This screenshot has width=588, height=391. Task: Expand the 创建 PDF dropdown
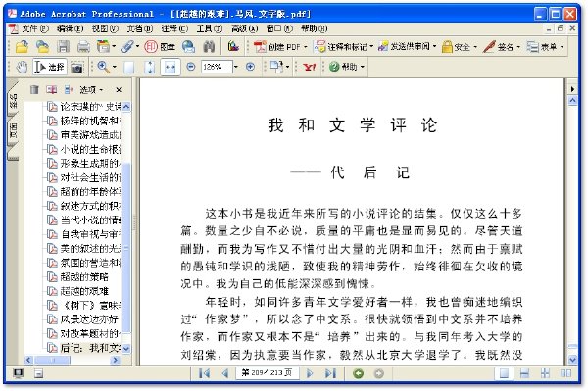tap(305, 47)
